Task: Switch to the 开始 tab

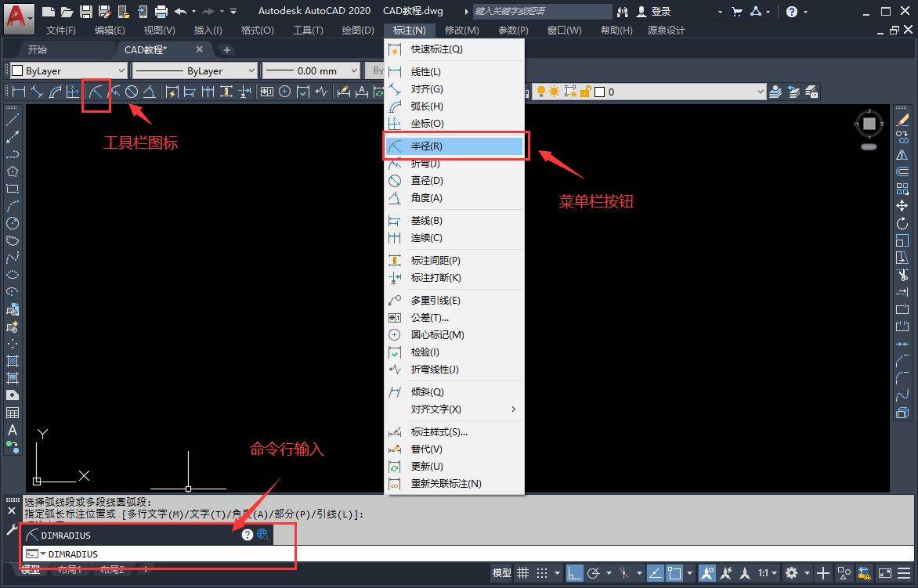Action: pyautogui.click(x=38, y=49)
